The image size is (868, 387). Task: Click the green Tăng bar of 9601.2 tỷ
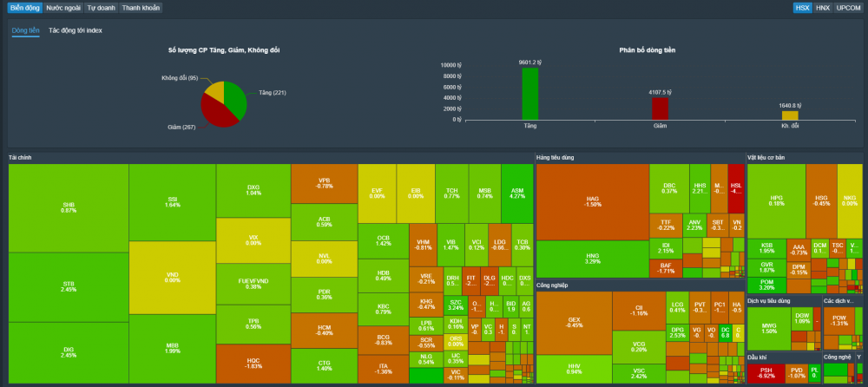point(529,94)
